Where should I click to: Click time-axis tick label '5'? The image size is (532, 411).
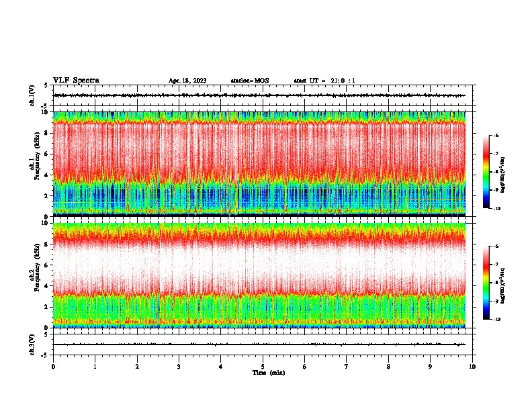click(263, 367)
